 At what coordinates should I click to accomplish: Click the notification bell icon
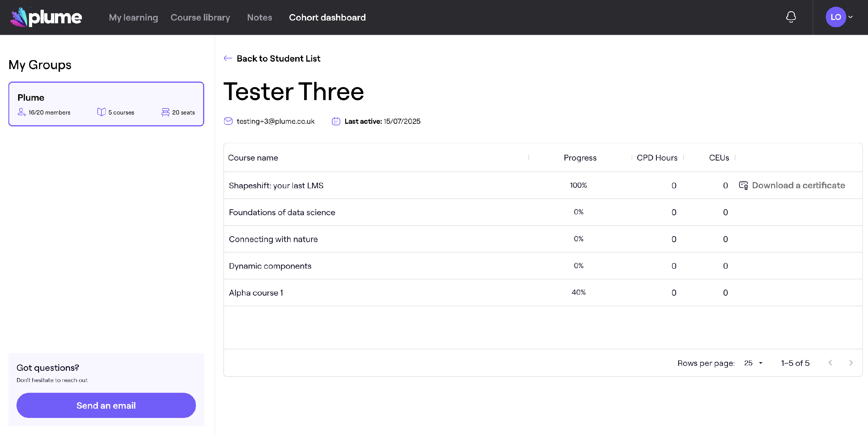click(790, 17)
